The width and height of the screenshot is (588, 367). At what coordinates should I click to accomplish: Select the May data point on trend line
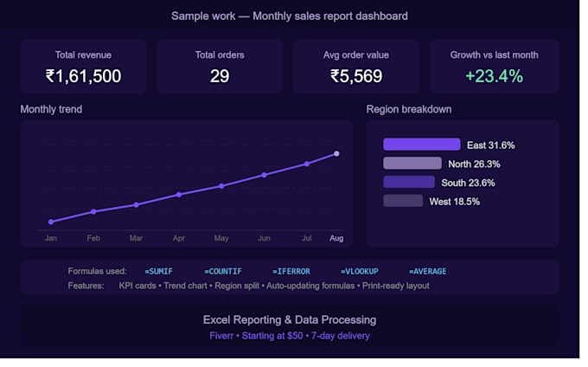point(221,186)
